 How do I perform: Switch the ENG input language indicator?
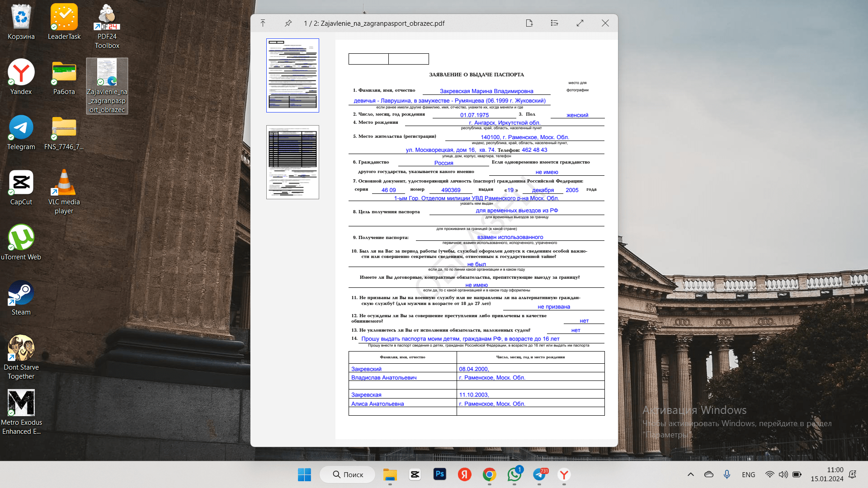pyautogui.click(x=748, y=474)
